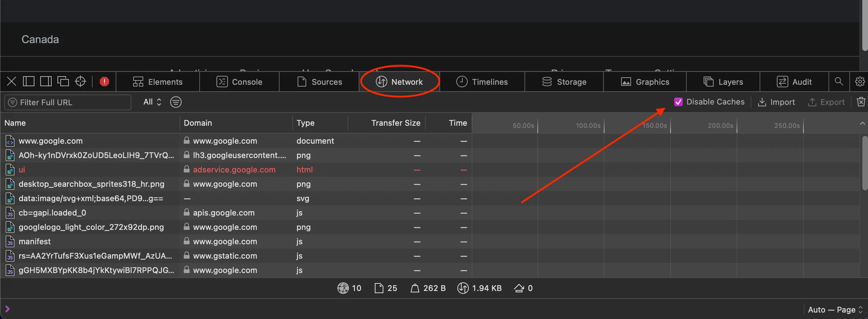
Task: Click the request filter options icon
Action: click(x=176, y=102)
